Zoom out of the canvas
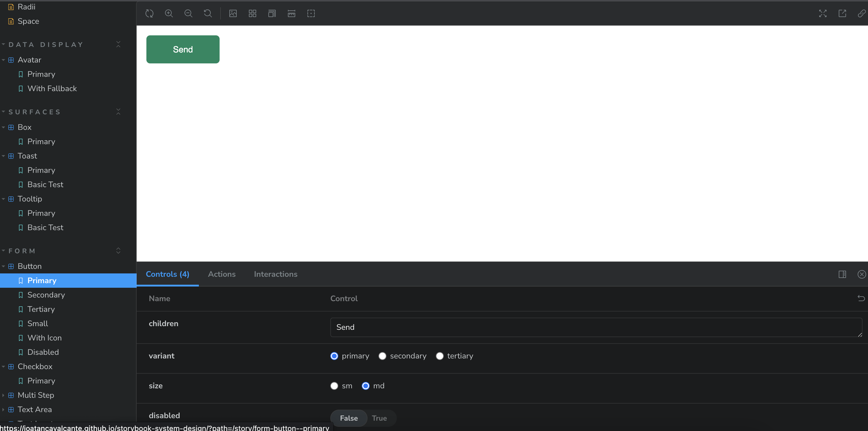The image size is (868, 431). coord(188,13)
